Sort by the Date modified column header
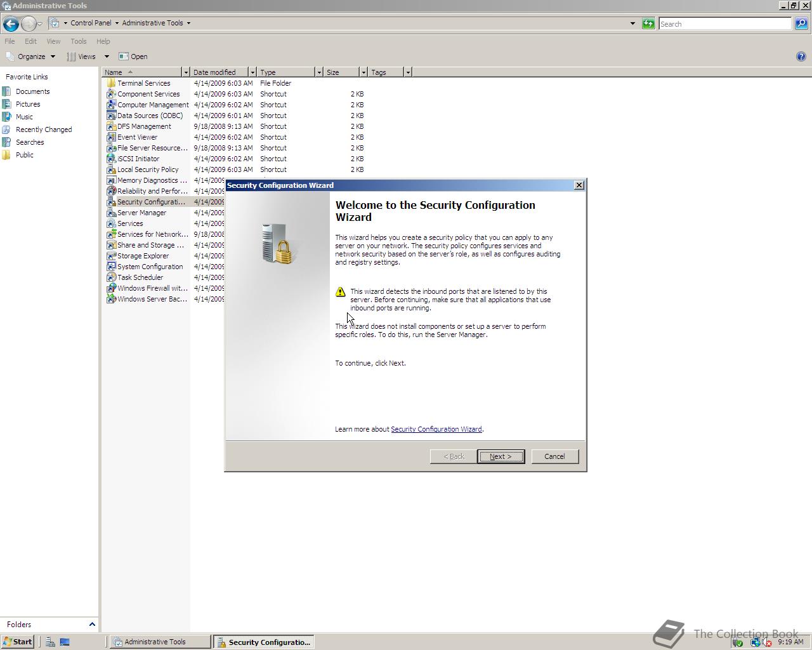This screenshot has width=812, height=650. tap(219, 72)
